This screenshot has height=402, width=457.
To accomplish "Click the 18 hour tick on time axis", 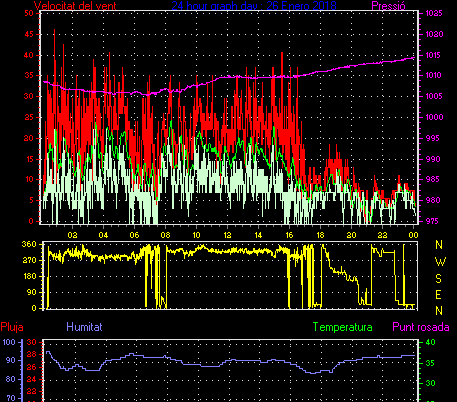I will coord(320,235).
